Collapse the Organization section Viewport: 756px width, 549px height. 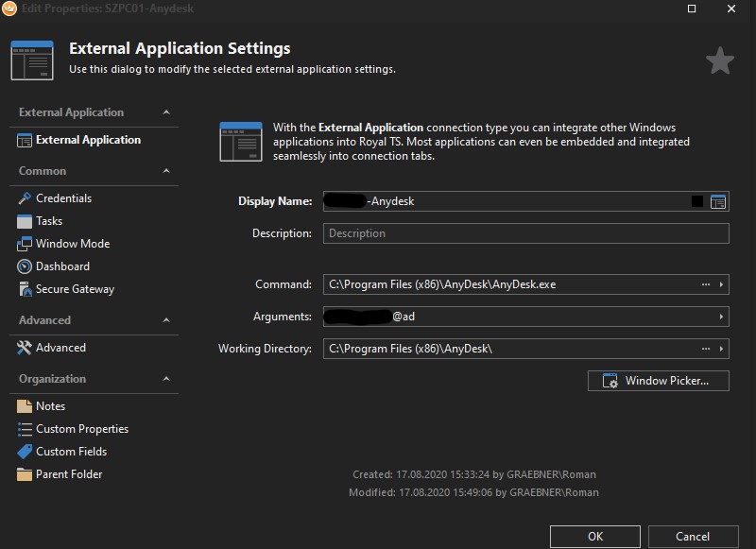click(166, 379)
